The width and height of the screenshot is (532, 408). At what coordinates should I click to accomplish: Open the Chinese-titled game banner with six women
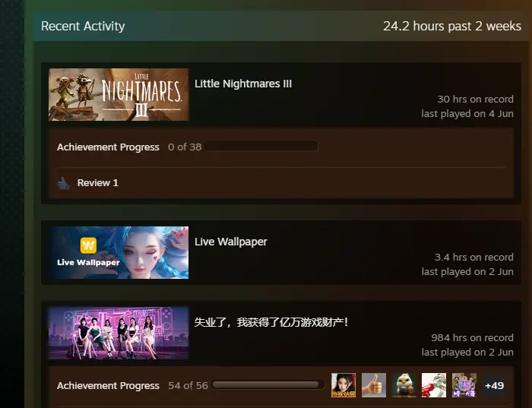click(x=119, y=333)
